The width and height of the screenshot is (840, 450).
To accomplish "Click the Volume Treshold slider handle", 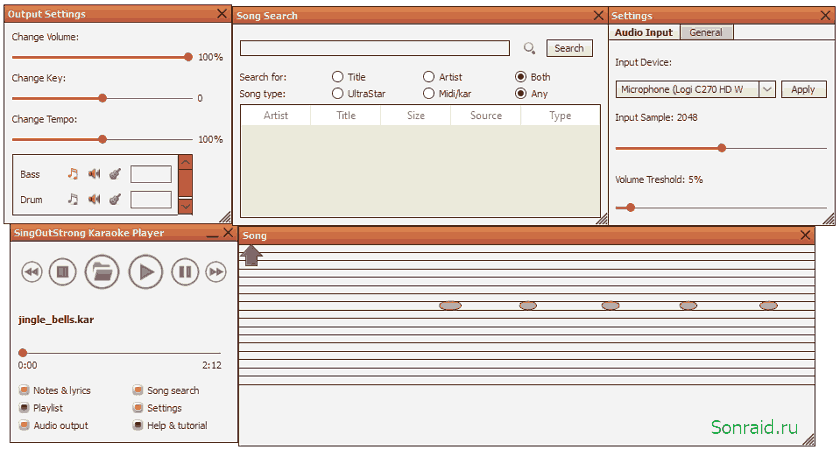I will (631, 207).
